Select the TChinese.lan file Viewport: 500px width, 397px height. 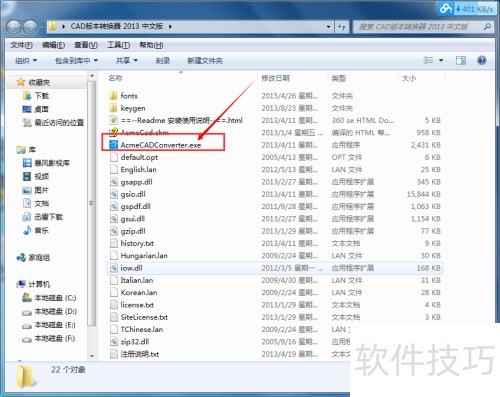pyautogui.click(x=142, y=329)
